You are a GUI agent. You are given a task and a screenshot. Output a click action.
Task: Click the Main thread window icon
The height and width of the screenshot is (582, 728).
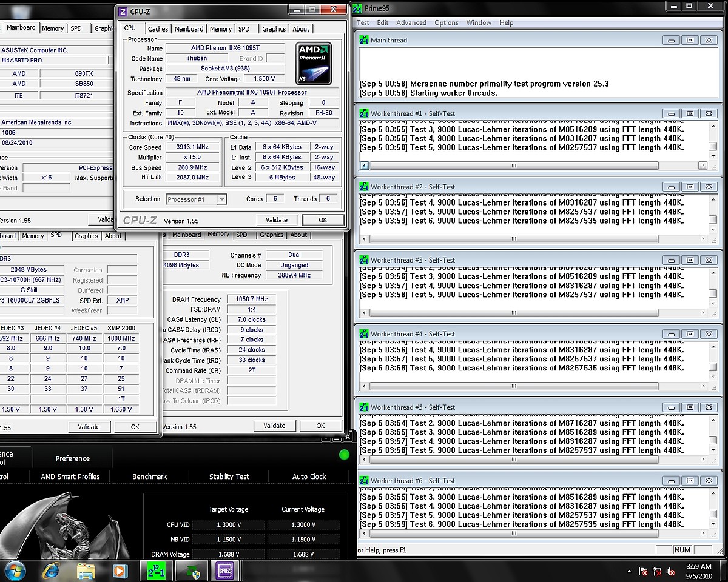(363, 40)
